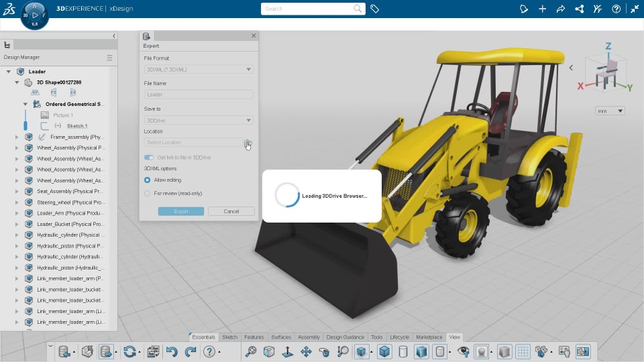Image resolution: width=644 pixels, height=362 pixels.
Task: Select Loader_Arm tree item
Action: (70, 213)
